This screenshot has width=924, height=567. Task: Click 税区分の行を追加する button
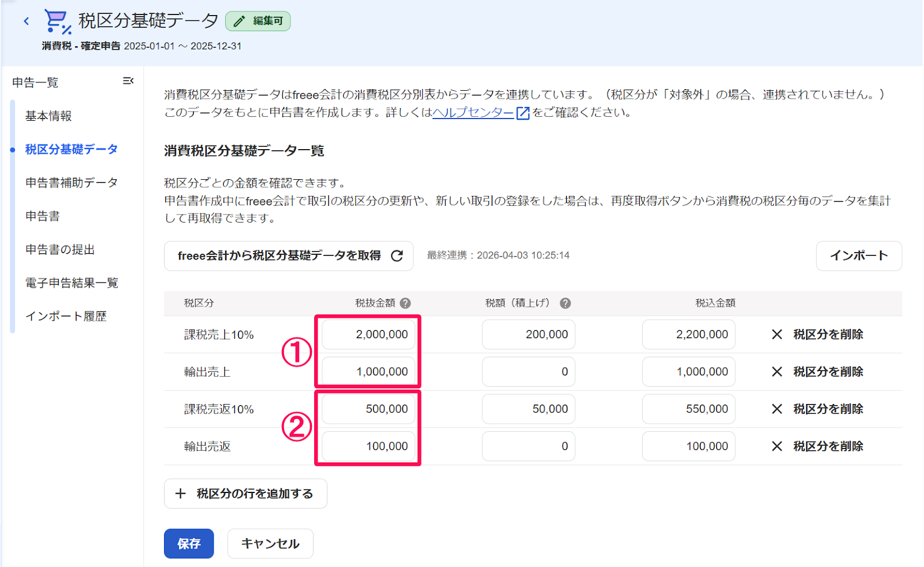coord(245,494)
